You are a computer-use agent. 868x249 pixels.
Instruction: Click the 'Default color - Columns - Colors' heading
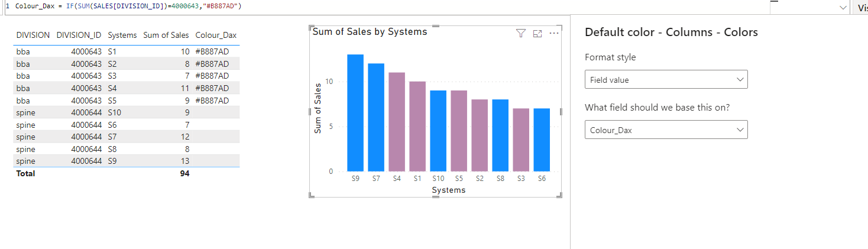[671, 33]
